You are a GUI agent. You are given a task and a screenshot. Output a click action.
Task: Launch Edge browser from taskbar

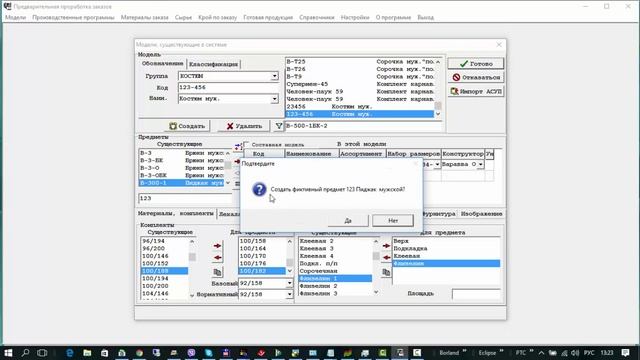click(70, 353)
